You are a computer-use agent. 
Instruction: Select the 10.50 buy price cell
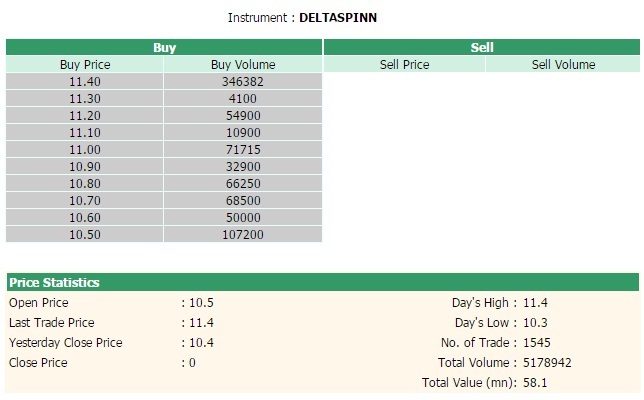pyautogui.click(x=85, y=234)
